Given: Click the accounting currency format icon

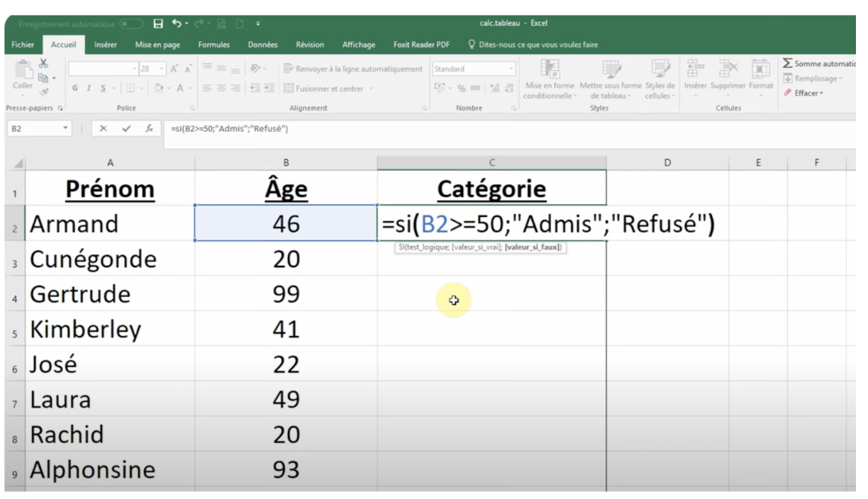Looking at the screenshot, I should click(x=440, y=89).
